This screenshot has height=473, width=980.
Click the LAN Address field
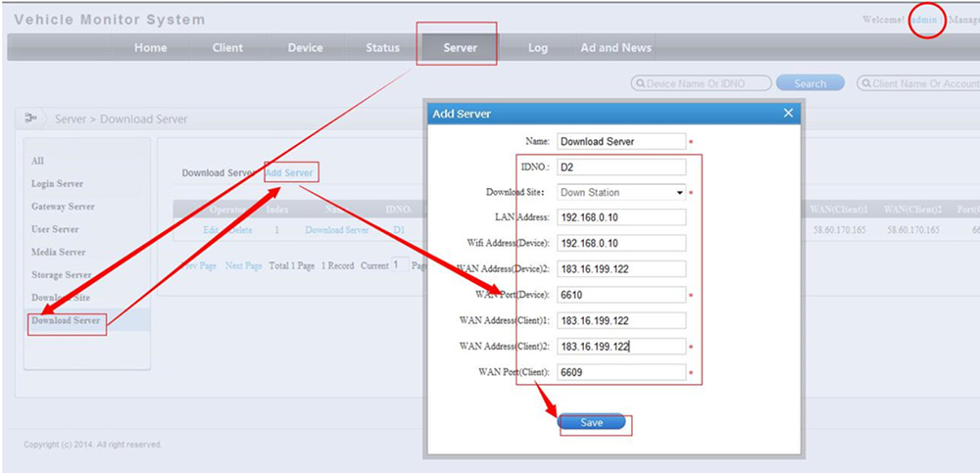pyautogui.click(x=621, y=217)
